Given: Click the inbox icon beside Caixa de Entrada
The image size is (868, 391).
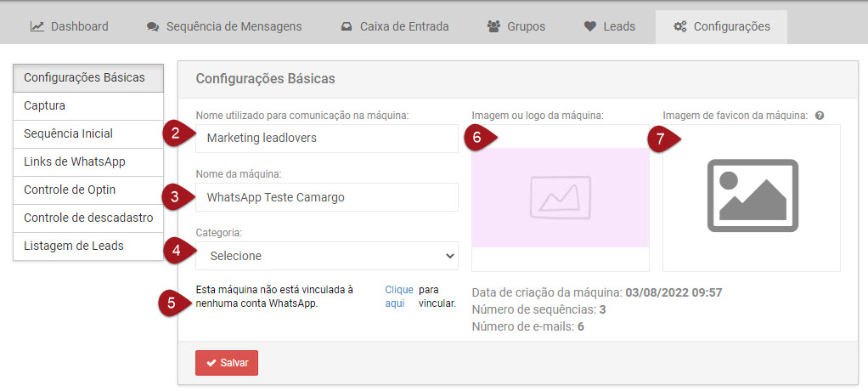Looking at the screenshot, I should [x=347, y=26].
